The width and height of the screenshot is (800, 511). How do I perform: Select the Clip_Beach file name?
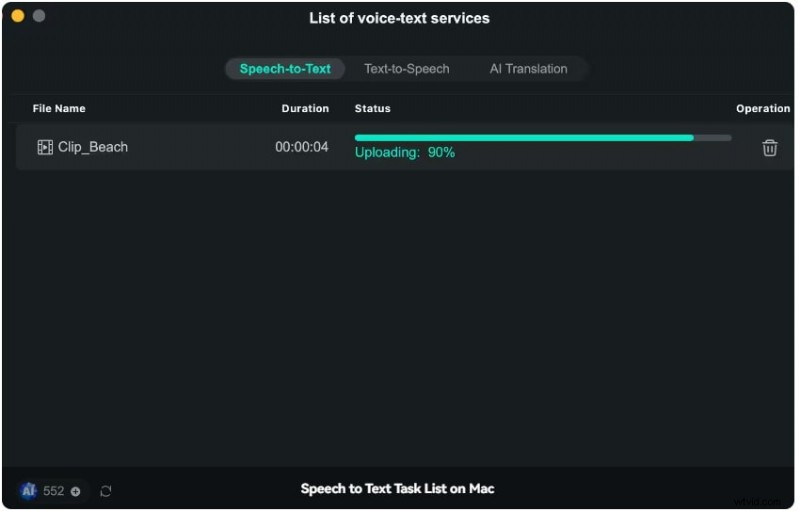coord(93,148)
